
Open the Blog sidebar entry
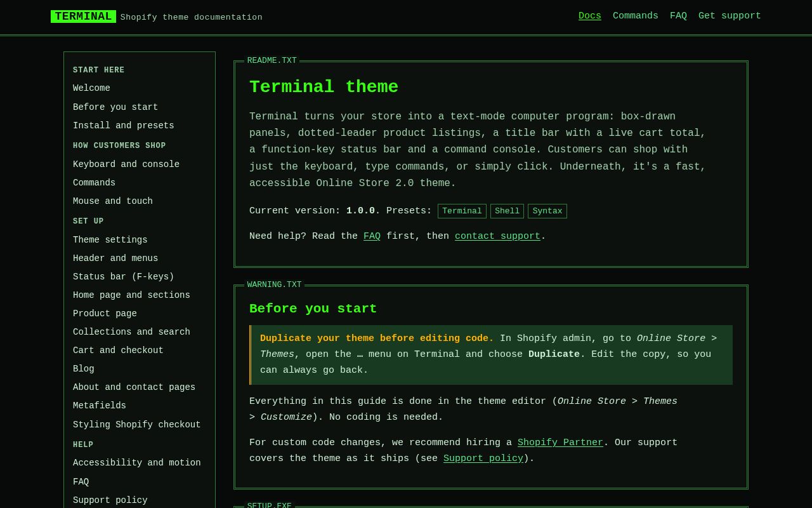coord(84,369)
